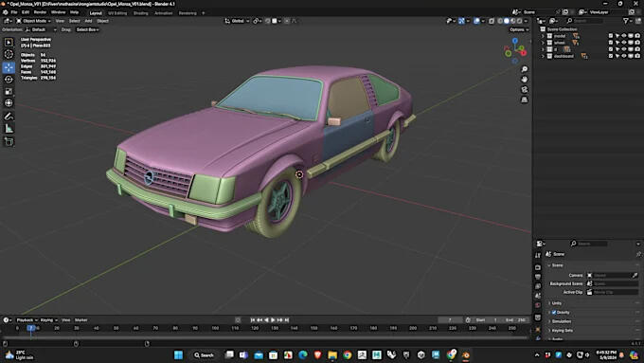The image size is (644, 363).
Task: Open the View Layer properties tab icon
Action: [x=538, y=286]
